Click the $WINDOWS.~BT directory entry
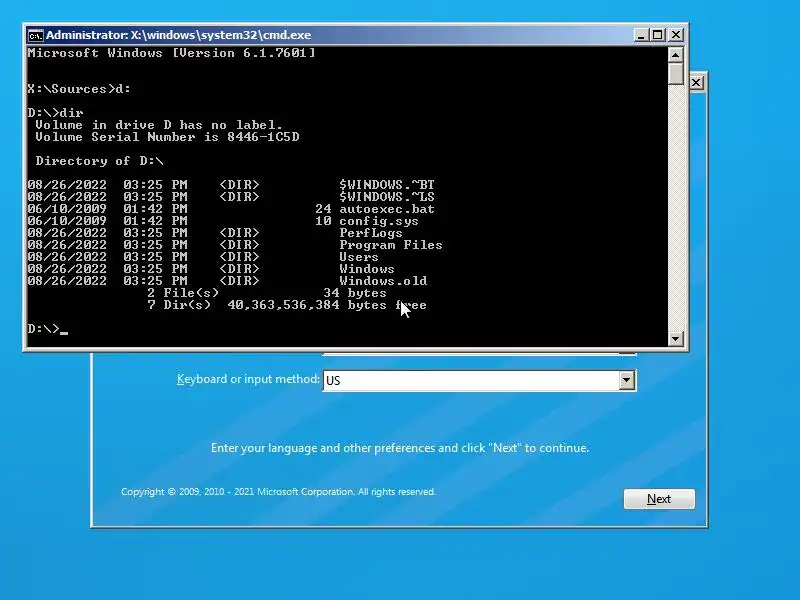This screenshot has width=800, height=600. (387, 185)
